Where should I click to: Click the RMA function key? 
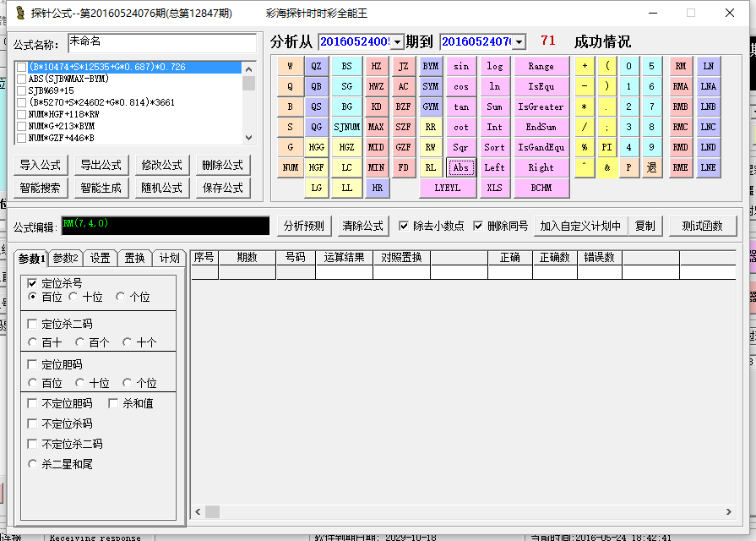click(x=680, y=86)
